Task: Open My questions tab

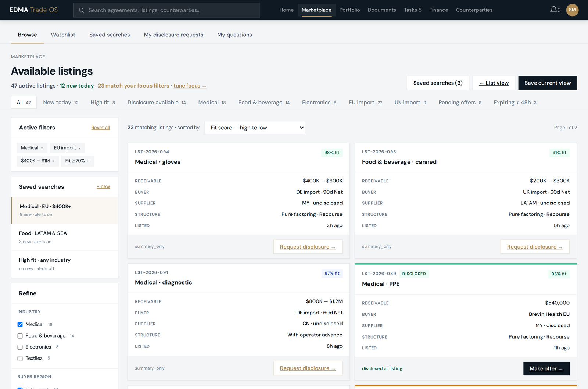Action: (x=234, y=35)
